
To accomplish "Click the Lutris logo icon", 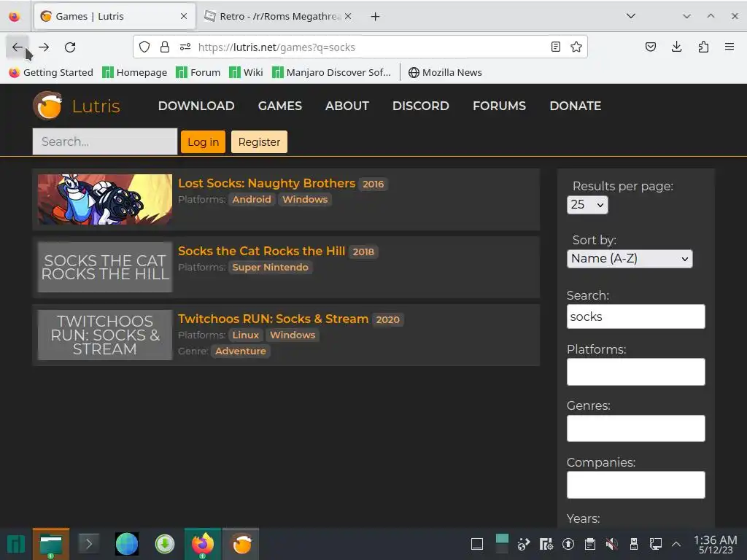I will (x=47, y=106).
